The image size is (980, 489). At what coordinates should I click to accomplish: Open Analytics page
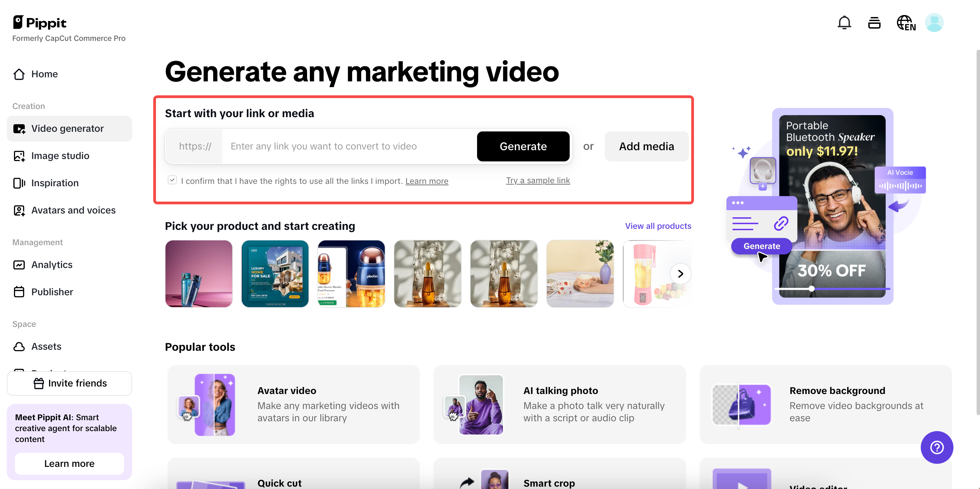(69, 265)
